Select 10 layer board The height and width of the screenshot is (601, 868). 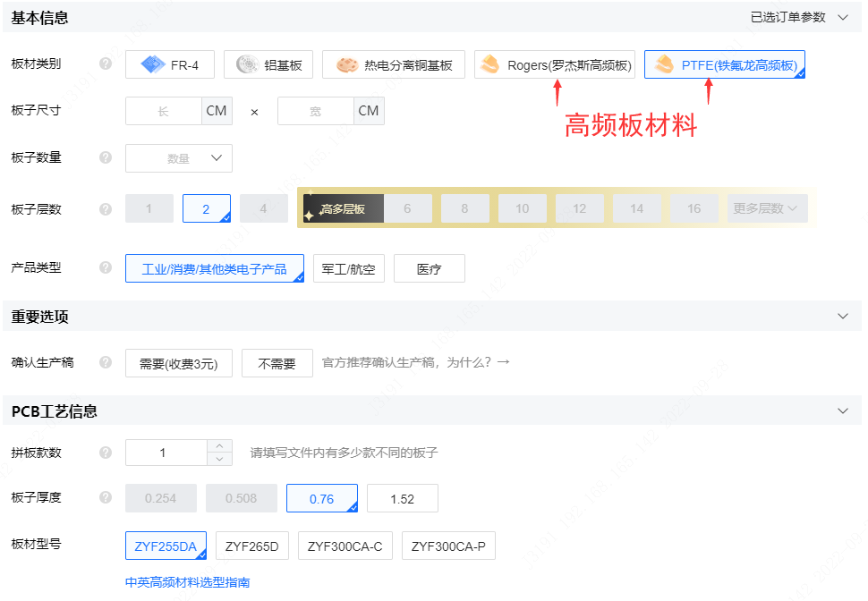point(522,208)
